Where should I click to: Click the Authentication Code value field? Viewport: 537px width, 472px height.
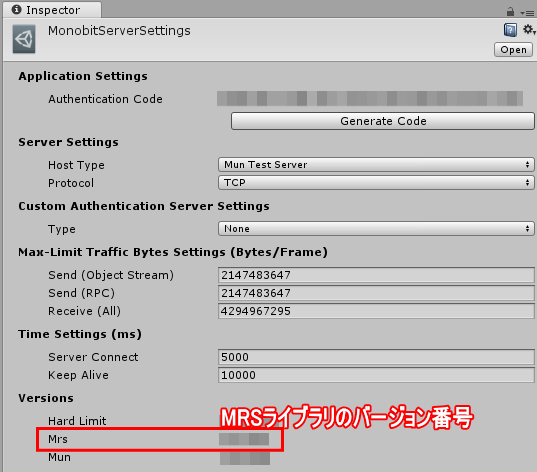coord(370,99)
